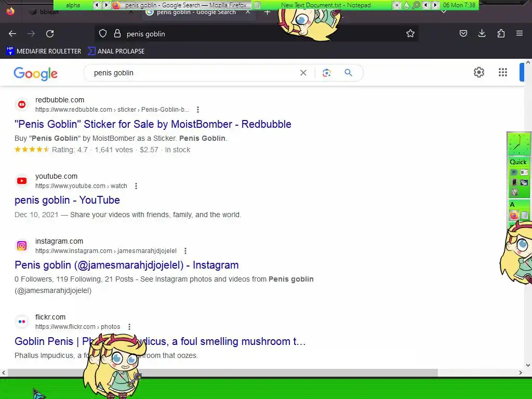Search by image with Google Lens icon
This screenshot has height=399, width=532.
tap(326, 73)
